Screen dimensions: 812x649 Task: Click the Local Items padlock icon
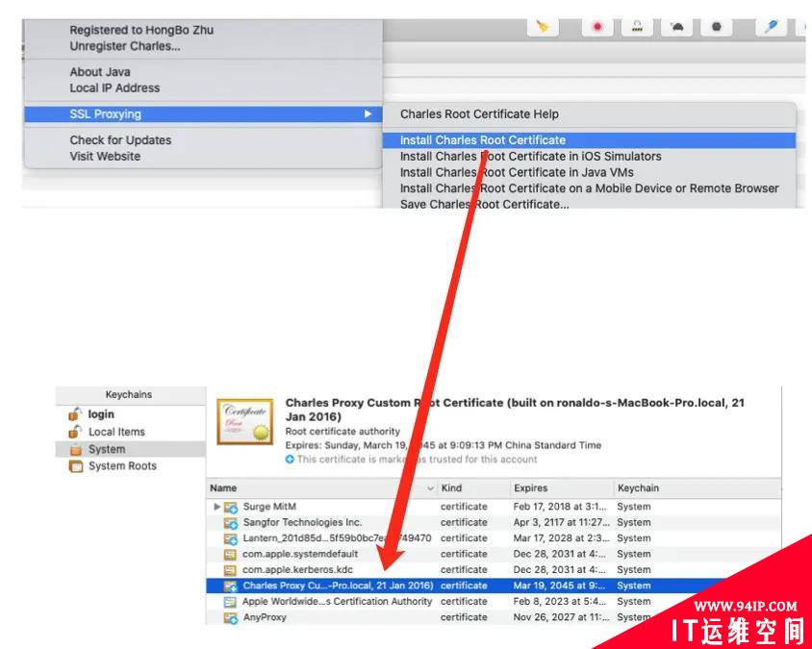[75, 432]
